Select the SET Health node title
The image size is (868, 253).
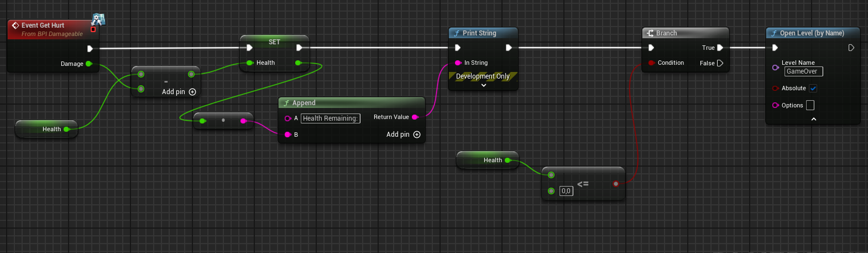[274, 42]
